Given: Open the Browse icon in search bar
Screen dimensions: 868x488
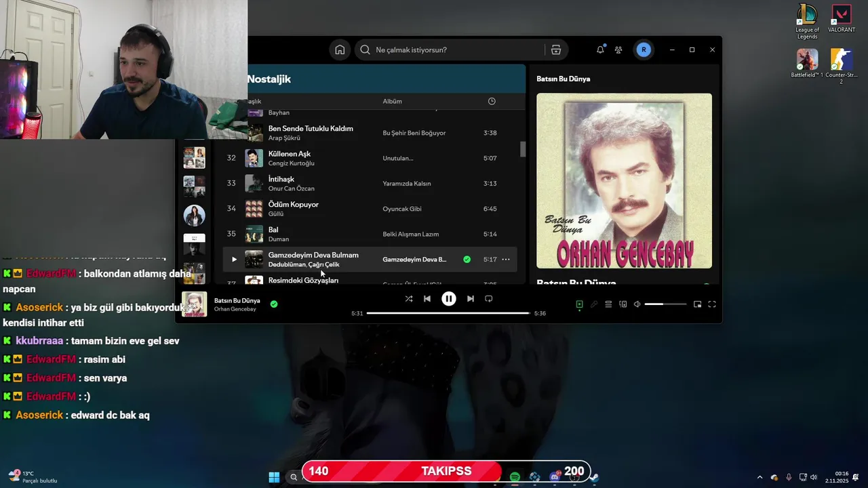Looking at the screenshot, I should pos(556,49).
